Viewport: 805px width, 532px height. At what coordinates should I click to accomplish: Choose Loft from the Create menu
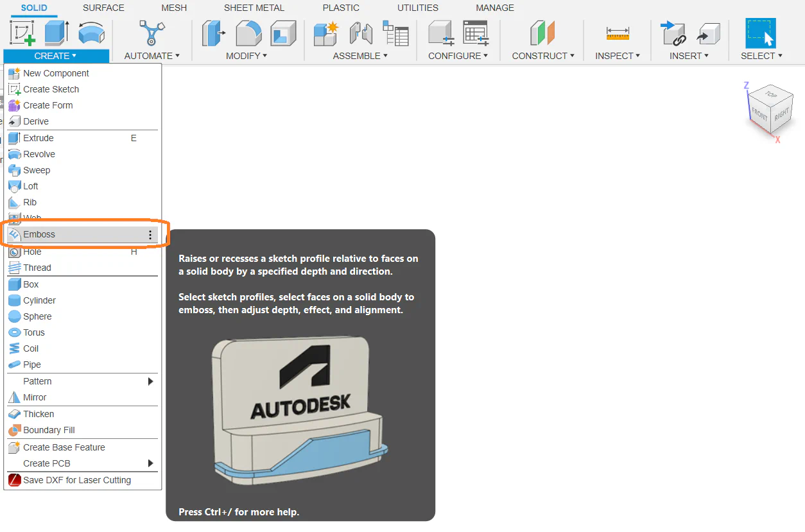[x=82, y=186]
